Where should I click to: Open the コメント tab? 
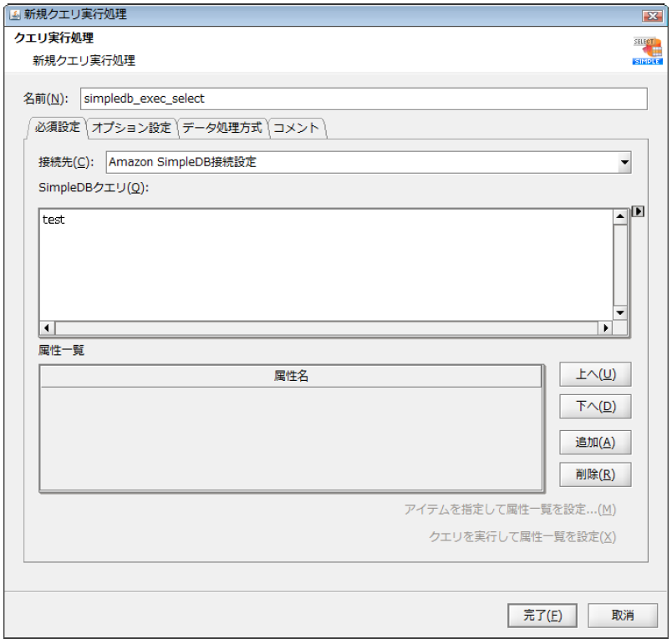[x=297, y=128]
